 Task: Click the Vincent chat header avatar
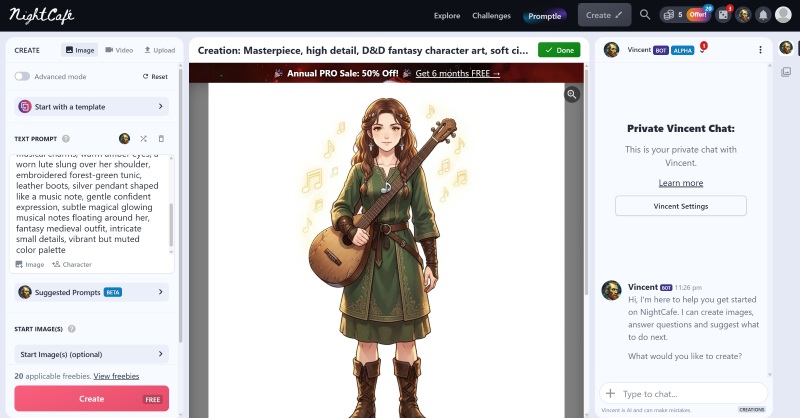coord(611,50)
